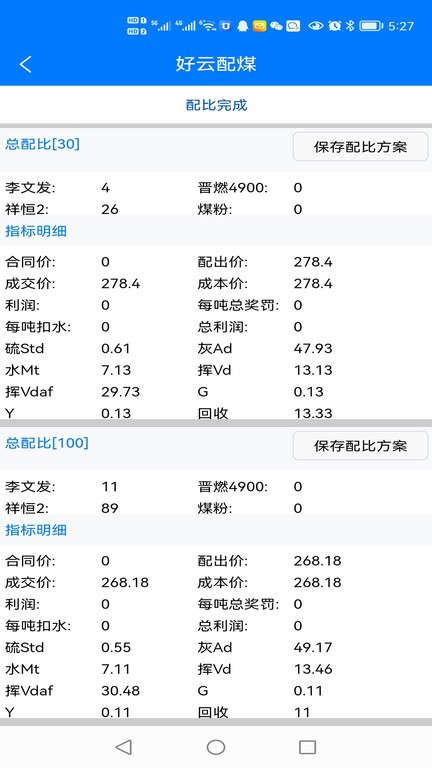Viewport: 432px width, 768px height.
Task: Select the 总配比[100] section header
Action: 47,443
